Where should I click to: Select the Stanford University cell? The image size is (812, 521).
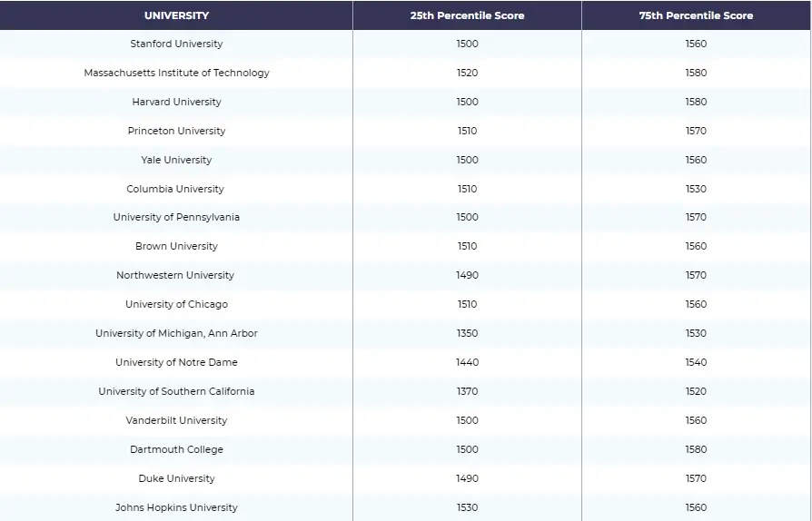coord(176,44)
